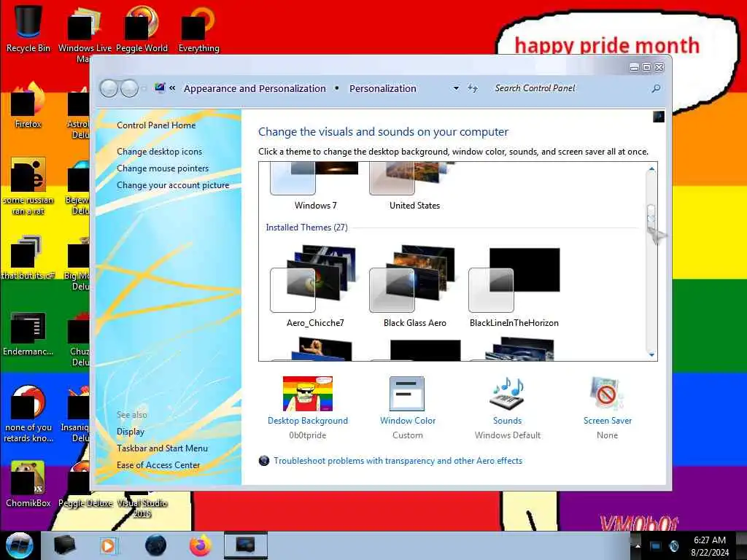Open the Windows Start orb
Image resolution: width=747 pixels, height=560 pixels.
point(20,545)
